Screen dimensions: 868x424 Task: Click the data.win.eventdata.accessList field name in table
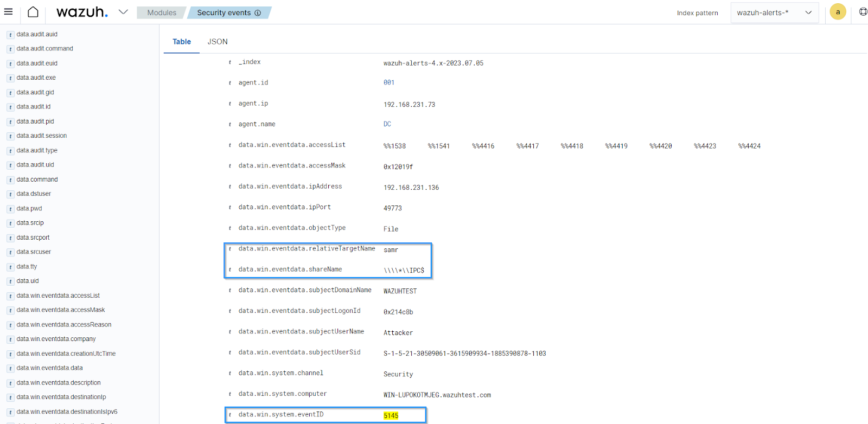click(x=292, y=145)
